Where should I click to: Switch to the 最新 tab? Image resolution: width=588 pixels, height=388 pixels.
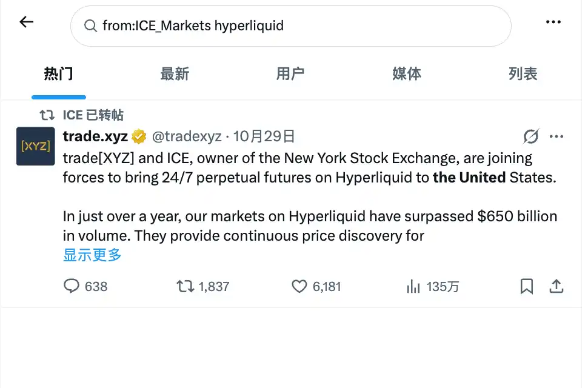[x=175, y=74]
